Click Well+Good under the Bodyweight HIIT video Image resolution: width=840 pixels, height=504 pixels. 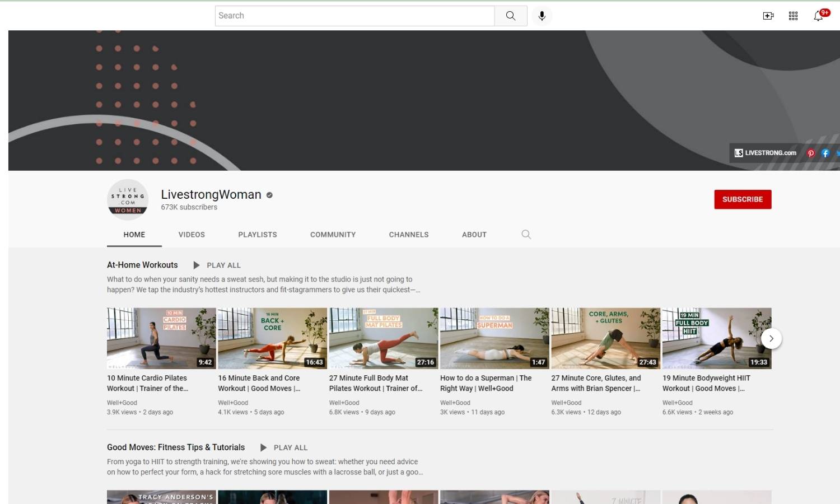click(678, 403)
